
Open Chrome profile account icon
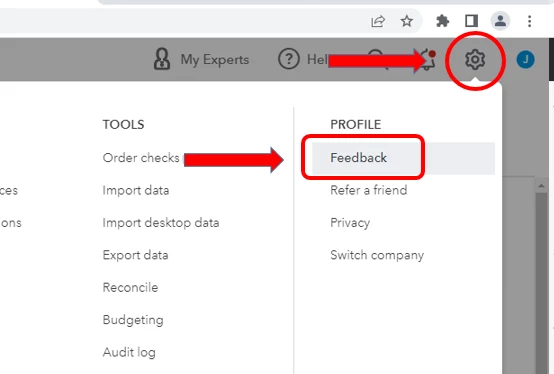click(x=500, y=20)
